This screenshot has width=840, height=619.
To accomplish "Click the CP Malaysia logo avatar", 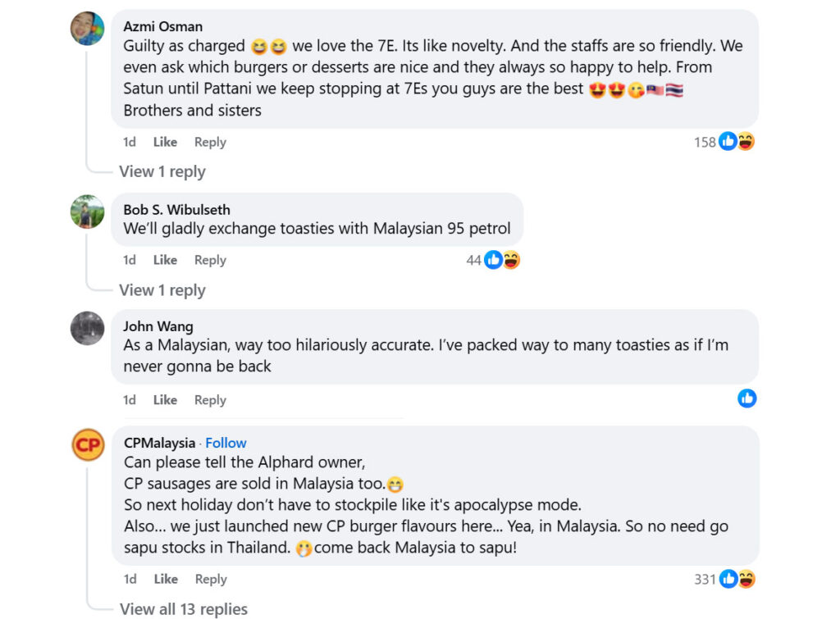I will pyautogui.click(x=88, y=444).
